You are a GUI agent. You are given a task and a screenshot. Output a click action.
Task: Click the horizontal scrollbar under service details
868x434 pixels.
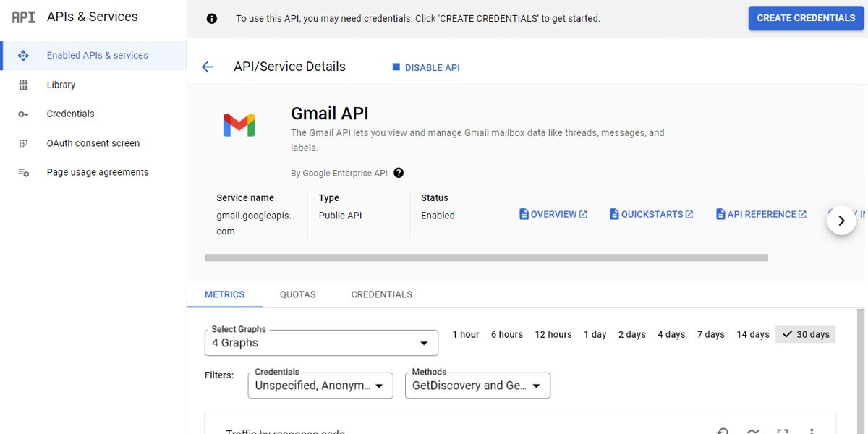[x=486, y=258]
